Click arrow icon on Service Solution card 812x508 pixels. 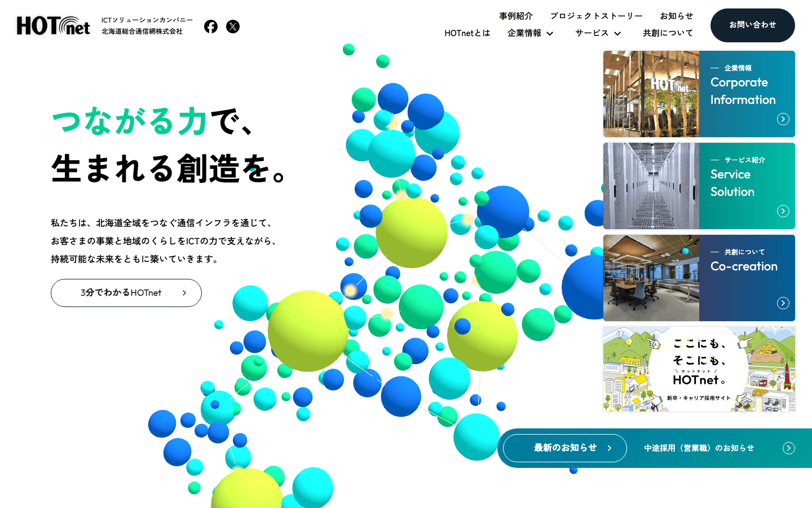pyautogui.click(x=783, y=211)
